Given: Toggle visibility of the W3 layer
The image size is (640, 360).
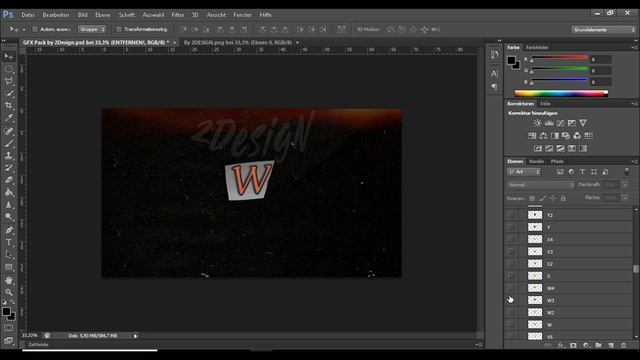Looking at the screenshot, I should coord(511,300).
